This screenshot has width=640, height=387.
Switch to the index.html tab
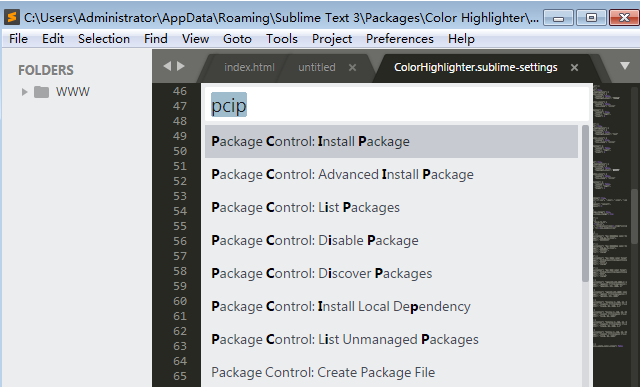coord(249,67)
